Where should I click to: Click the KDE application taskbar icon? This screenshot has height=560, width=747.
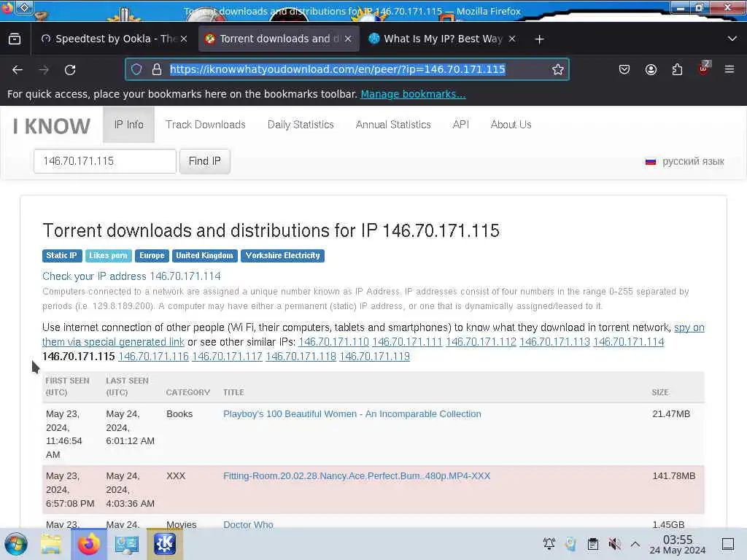[x=164, y=544]
